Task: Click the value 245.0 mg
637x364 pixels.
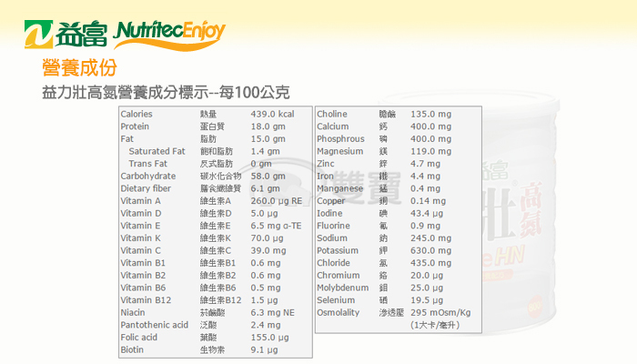Action: tap(431, 238)
